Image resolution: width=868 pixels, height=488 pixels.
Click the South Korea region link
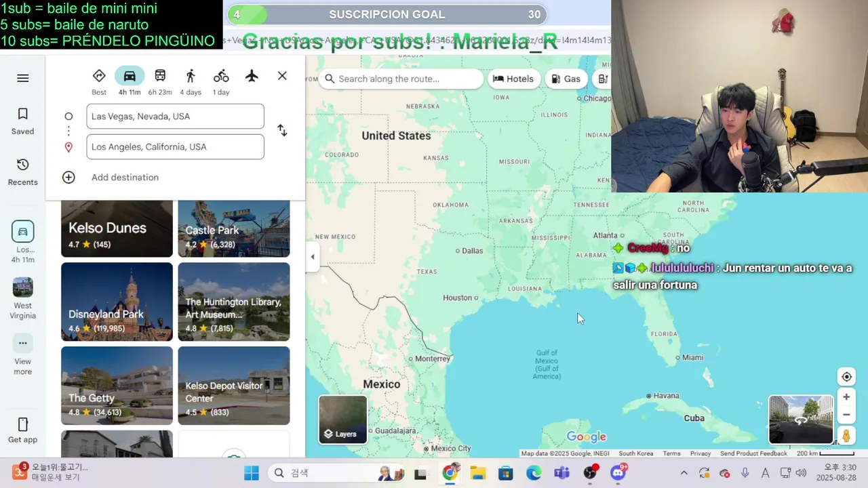[x=636, y=453]
